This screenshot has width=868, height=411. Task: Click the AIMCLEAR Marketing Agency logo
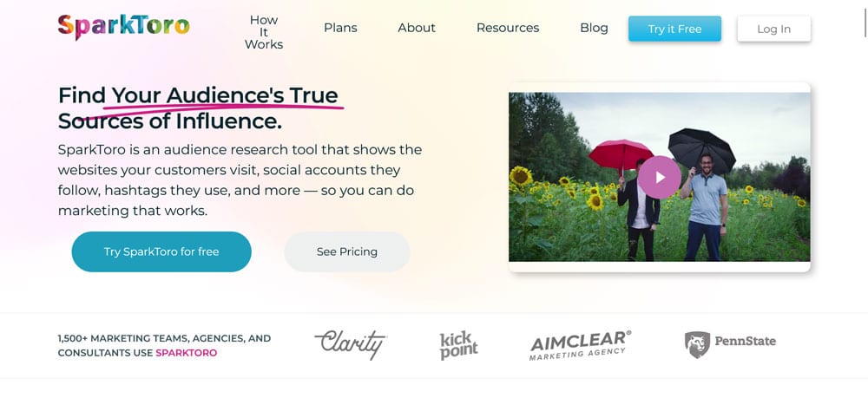click(580, 344)
